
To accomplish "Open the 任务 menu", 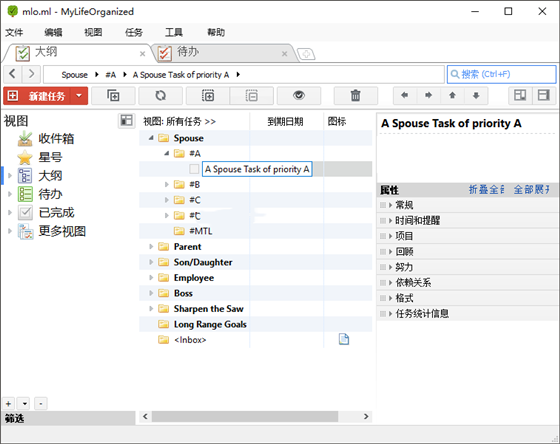I will (x=134, y=33).
